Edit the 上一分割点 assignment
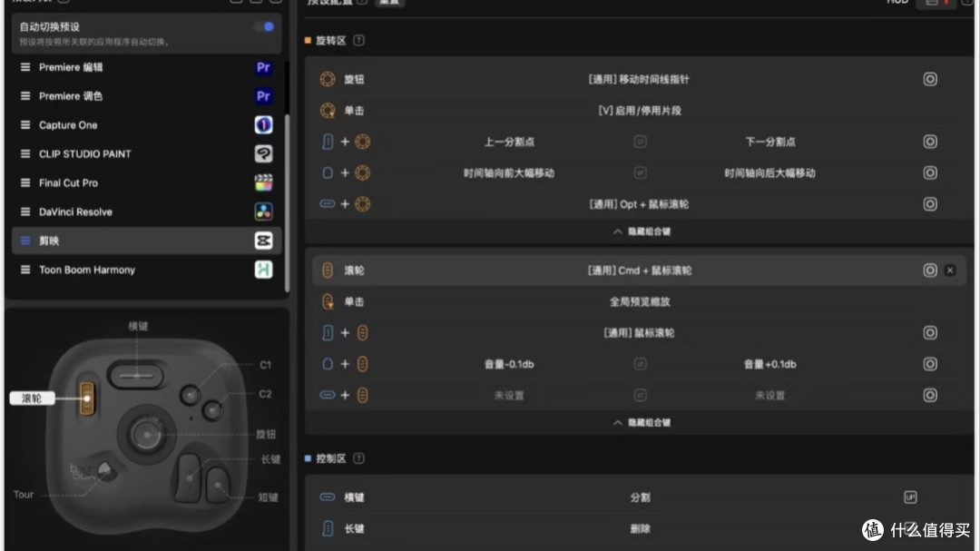980x551 pixels. pyautogui.click(x=509, y=142)
